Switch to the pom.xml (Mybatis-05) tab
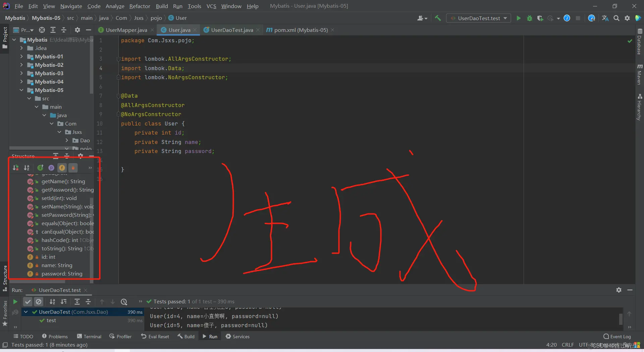This screenshot has height=352, width=644. (x=301, y=30)
